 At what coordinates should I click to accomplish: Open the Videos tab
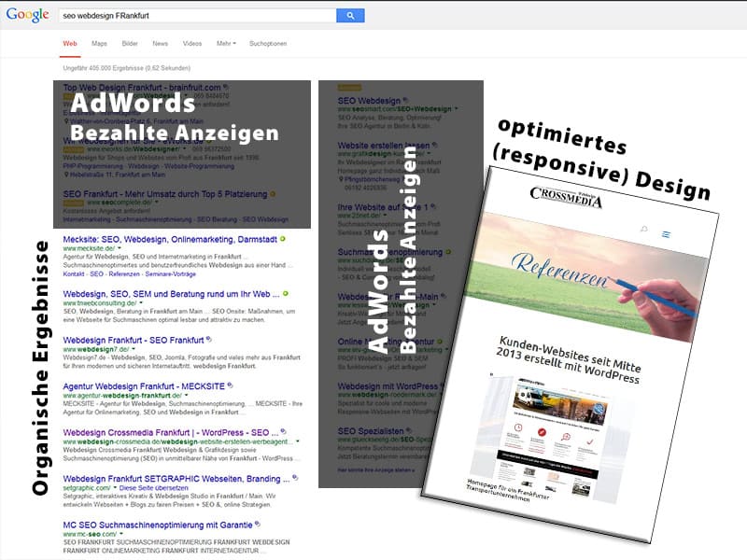pyautogui.click(x=192, y=43)
